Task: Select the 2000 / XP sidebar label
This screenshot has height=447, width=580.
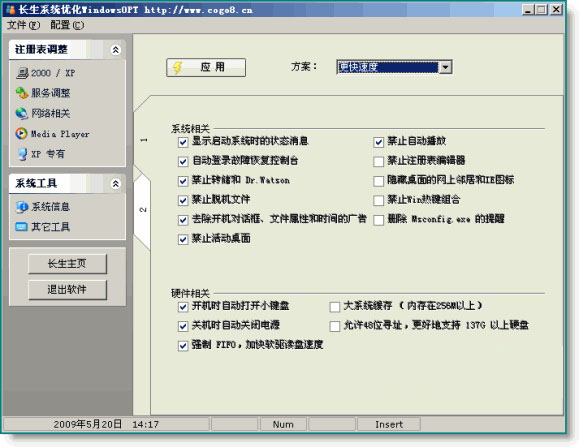Action: pos(53,73)
